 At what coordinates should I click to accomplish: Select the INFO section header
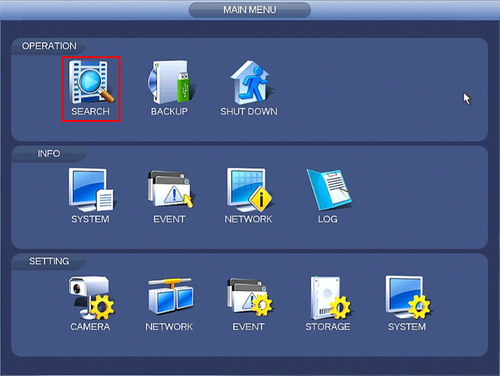[x=49, y=153]
